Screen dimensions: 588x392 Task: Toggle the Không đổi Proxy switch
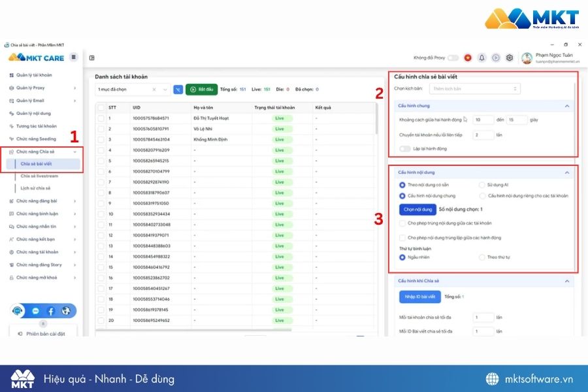click(x=453, y=57)
